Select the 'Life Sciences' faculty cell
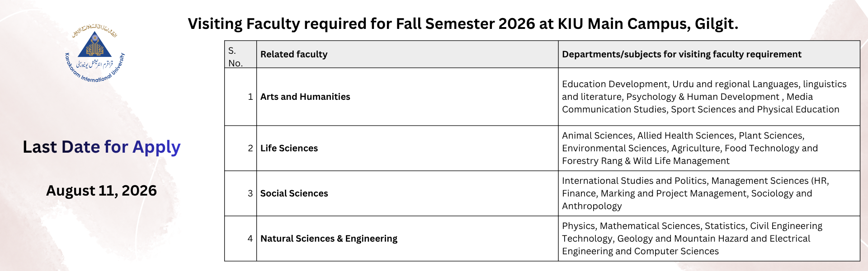Image resolution: width=868 pixels, height=271 pixels. [407, 148]
